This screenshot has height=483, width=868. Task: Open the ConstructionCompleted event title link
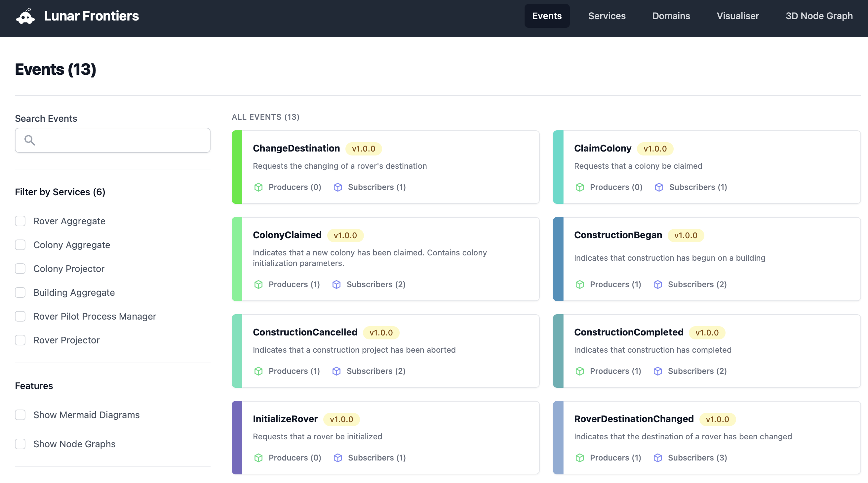[628, 332]
